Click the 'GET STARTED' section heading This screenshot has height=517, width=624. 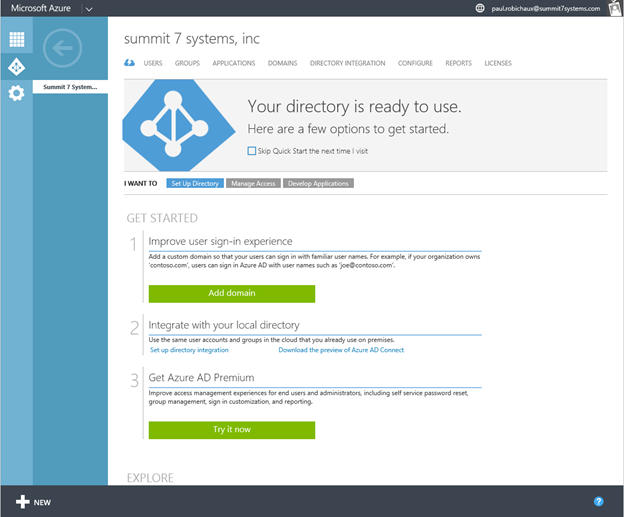click(162, 218)
